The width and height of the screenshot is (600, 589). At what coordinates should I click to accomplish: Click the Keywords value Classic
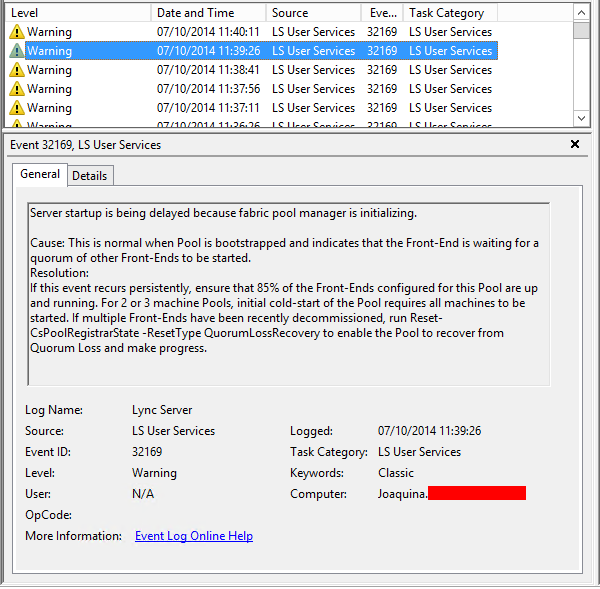point(396,473)
